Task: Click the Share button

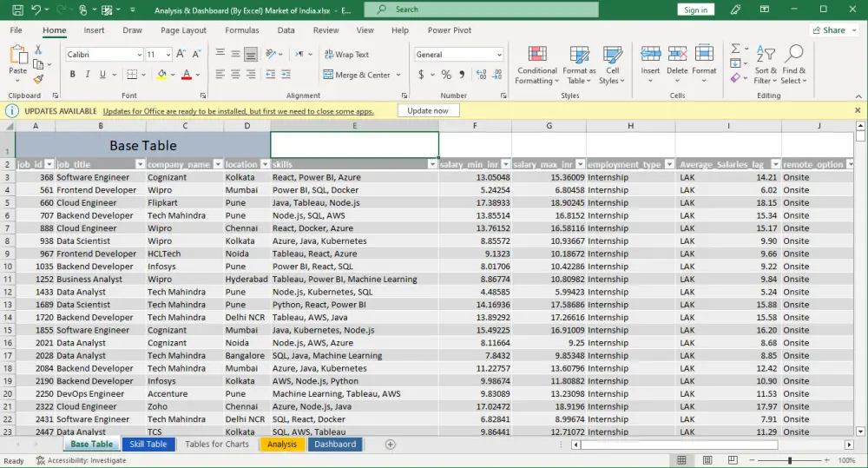Action: [x=833, y=30]
